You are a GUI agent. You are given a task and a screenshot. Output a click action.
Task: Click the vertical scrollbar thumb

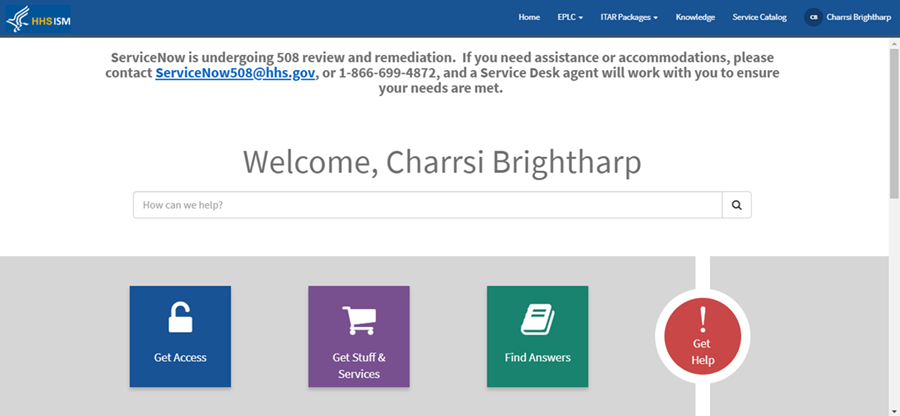(894, 120)
